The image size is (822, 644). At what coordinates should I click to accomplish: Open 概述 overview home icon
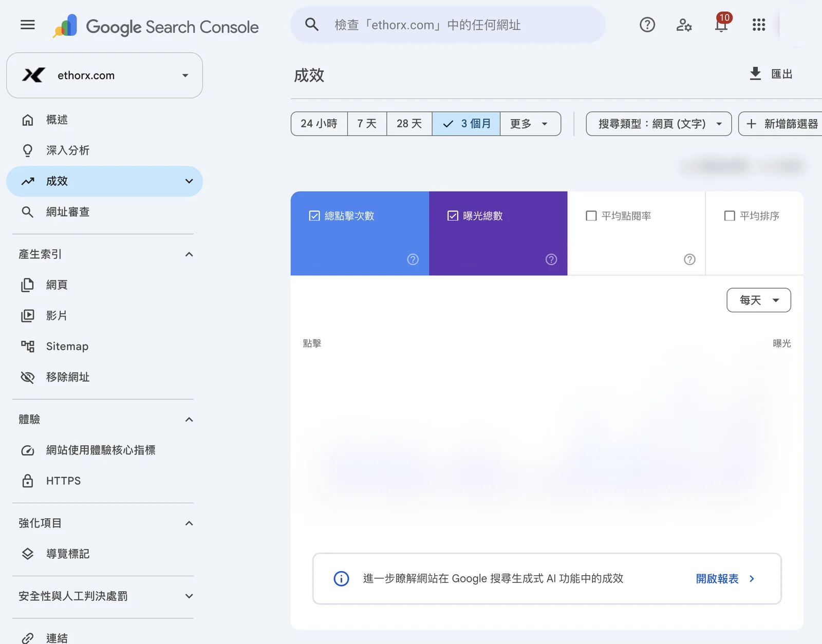28,120
